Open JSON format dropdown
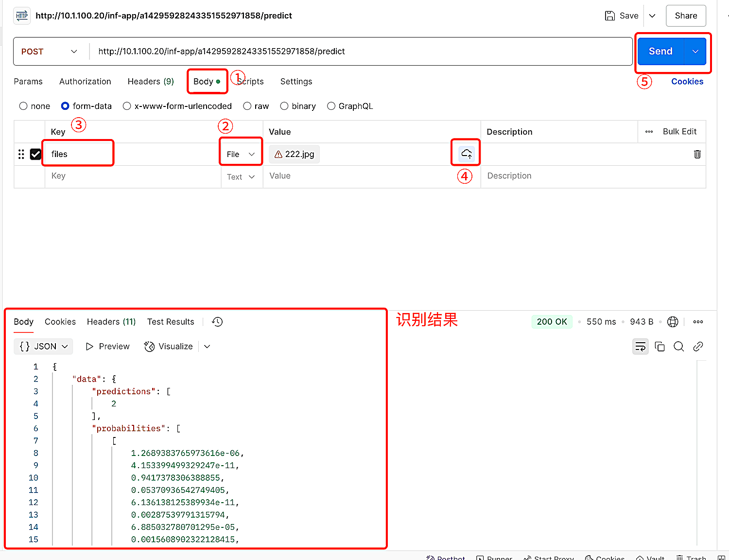 pos(43,347)
